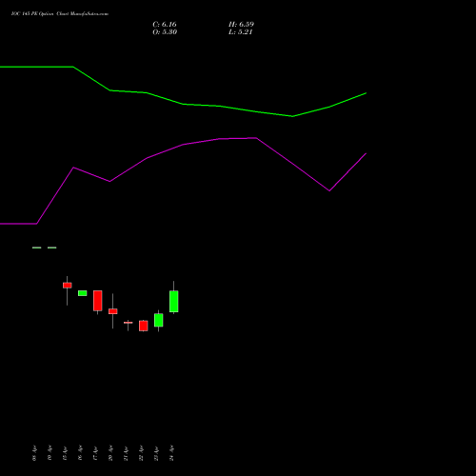The height and width of the screenshot is (476, 476).
Task: Click the red candlestick for 22 Apr
Action: click(x=144, y=326)
